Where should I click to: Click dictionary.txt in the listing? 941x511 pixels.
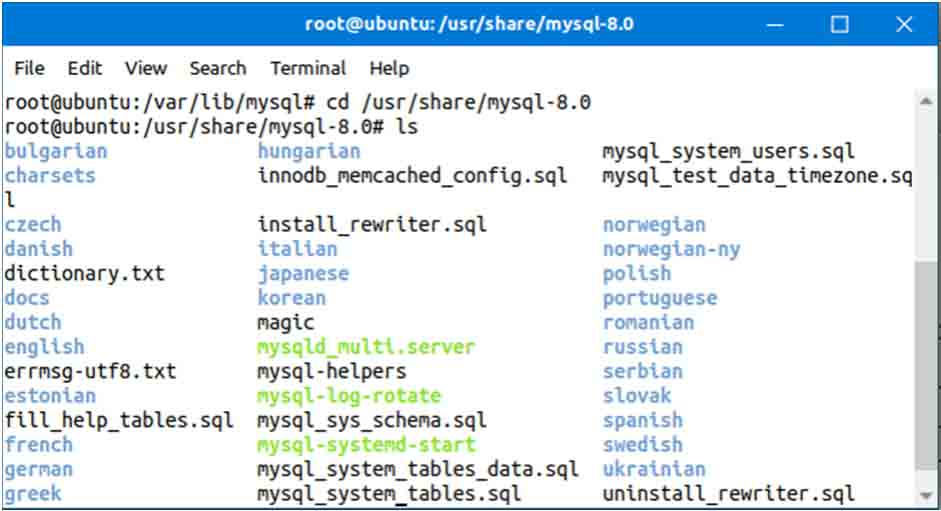[85, 274]
